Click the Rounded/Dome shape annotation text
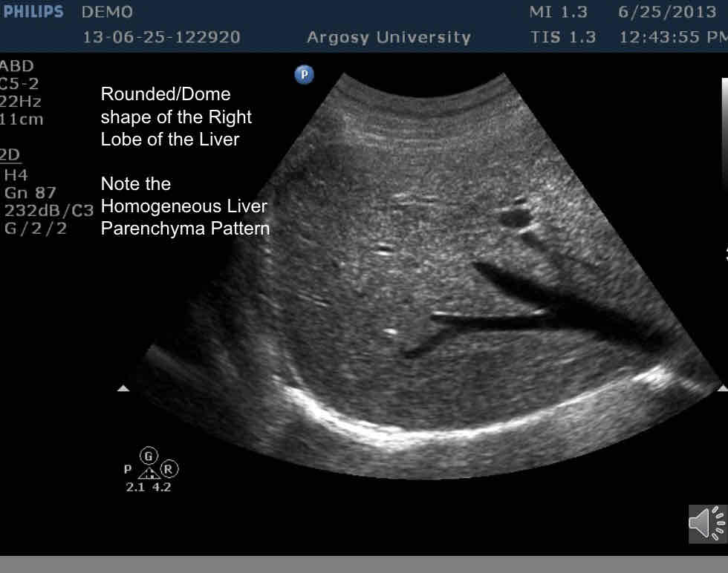 pyautogui.click(x=176, y=117)
